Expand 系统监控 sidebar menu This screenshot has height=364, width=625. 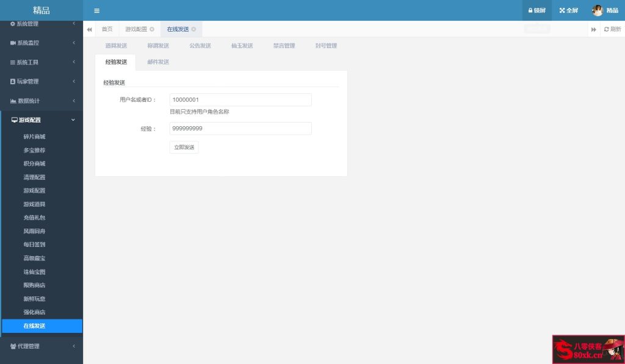(x=41, y=43)
